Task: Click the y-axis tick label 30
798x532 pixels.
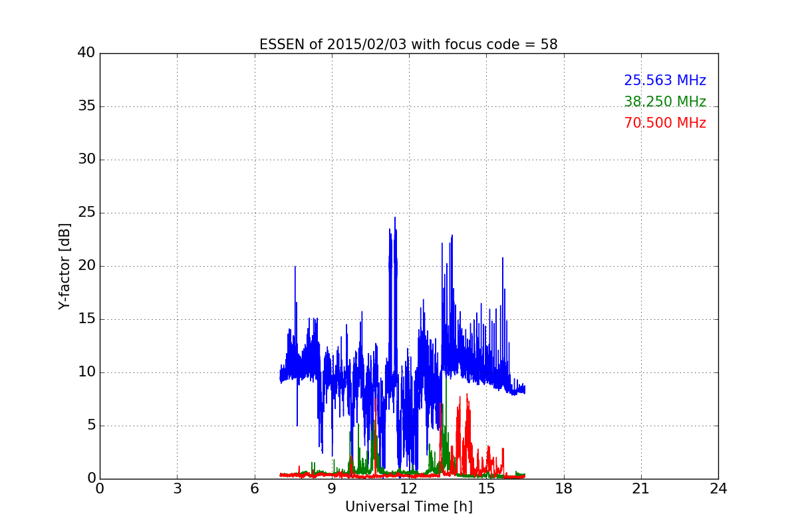Action: coord(86,160)
